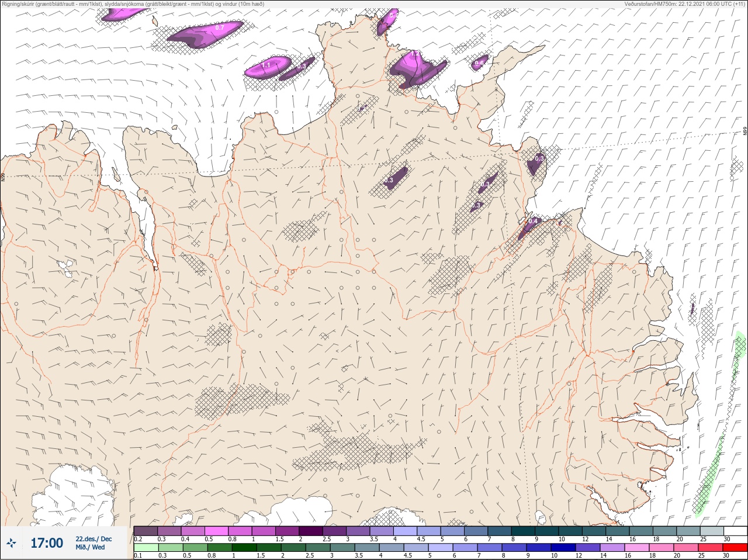This screenshot has width=748, height=560.
Task: Pick the white upper legend swatch above 30
Action: [x=736, y=531]
